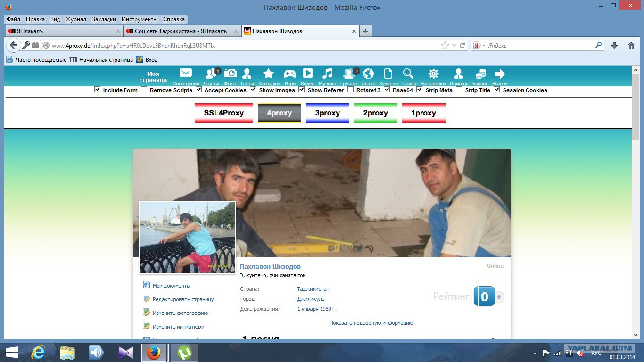
Task: Enable the Remove Scripts checkbox
Action: [144, 90]
